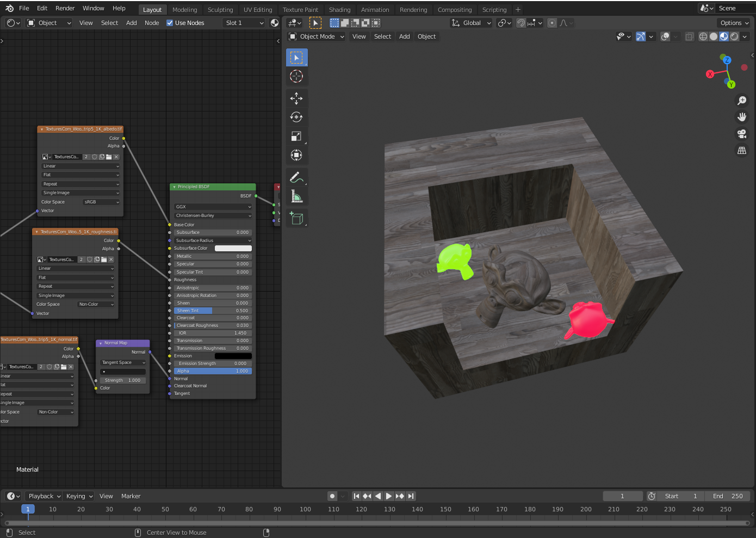Image resolution: width=756 pixels, height=538 pixels.
Task: Open the File menu
Action: click(24, 8)
